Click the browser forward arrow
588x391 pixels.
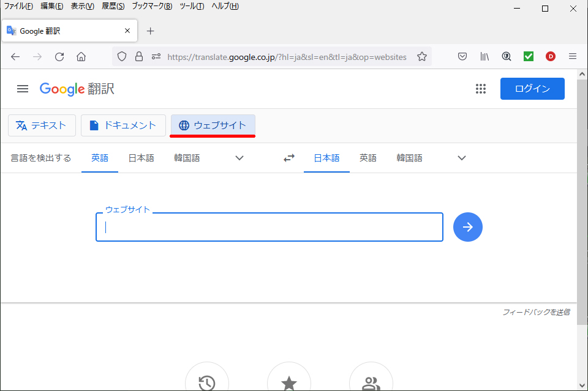[37, 57]
